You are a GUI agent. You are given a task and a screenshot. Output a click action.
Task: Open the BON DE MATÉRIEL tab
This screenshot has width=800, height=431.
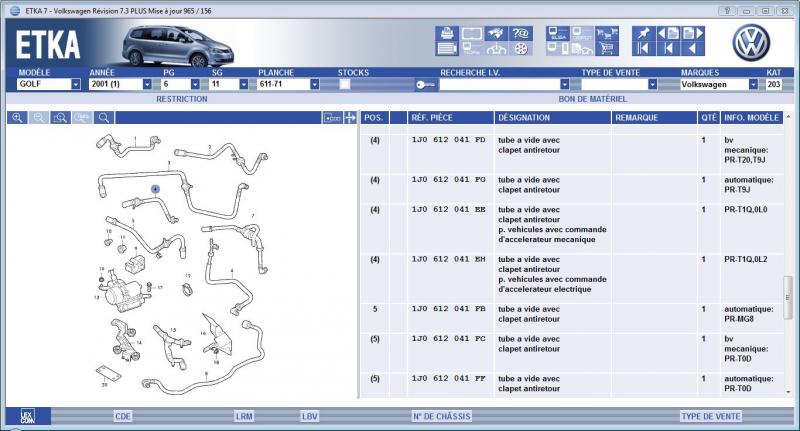[x=592, y=99]
